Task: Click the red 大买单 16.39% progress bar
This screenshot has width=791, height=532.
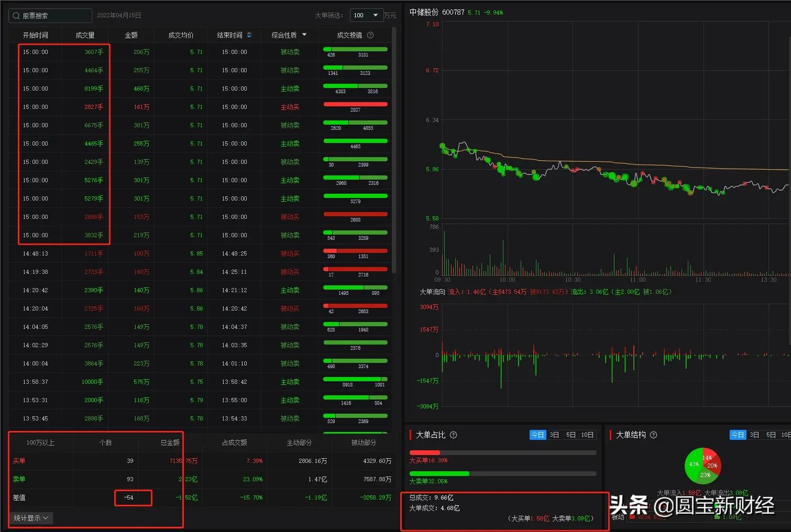Action: (424, 452)
